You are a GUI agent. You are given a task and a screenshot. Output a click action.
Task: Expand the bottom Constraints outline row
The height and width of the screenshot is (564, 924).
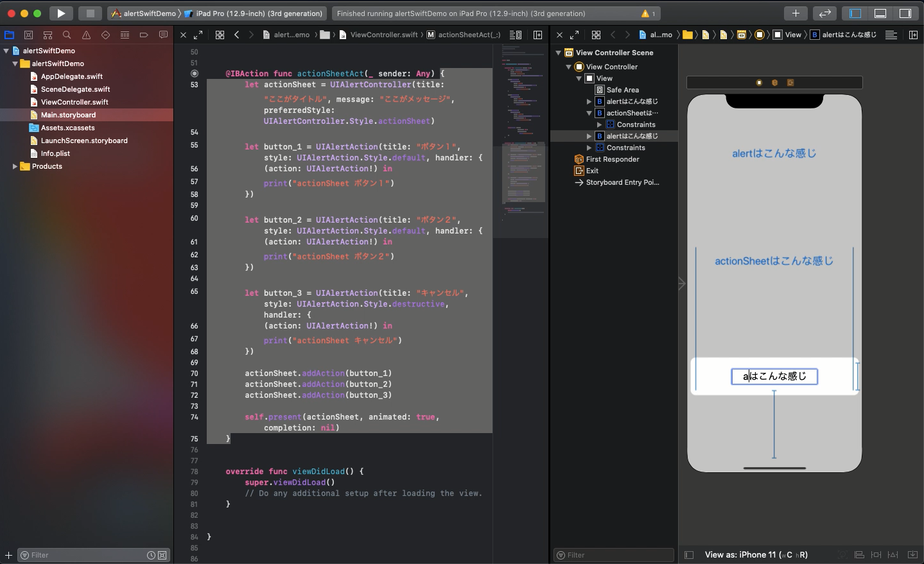coord(589,148)
